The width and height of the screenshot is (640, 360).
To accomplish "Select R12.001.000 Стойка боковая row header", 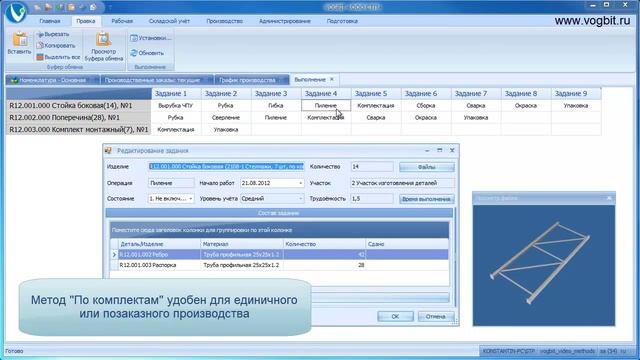I will [78, 105].
